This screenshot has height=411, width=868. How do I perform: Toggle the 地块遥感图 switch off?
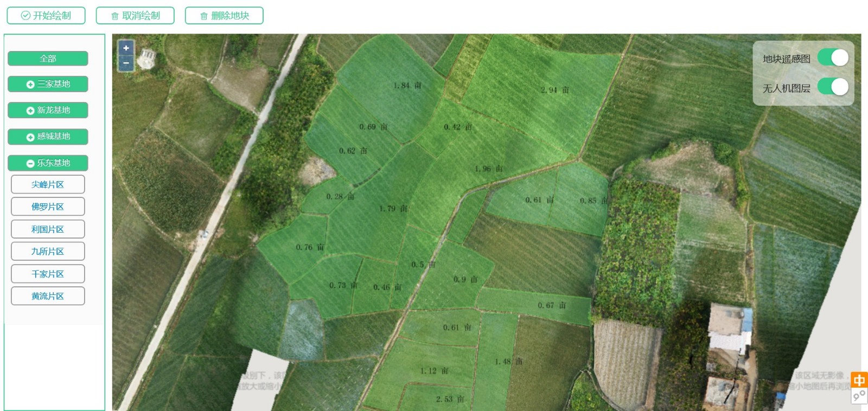coord(833,57)
